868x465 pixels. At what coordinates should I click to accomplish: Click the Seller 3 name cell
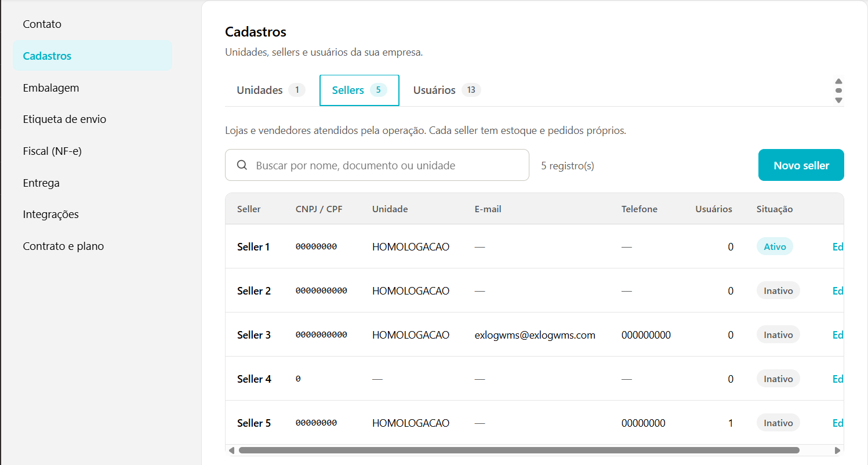click(x=254, y=335)
